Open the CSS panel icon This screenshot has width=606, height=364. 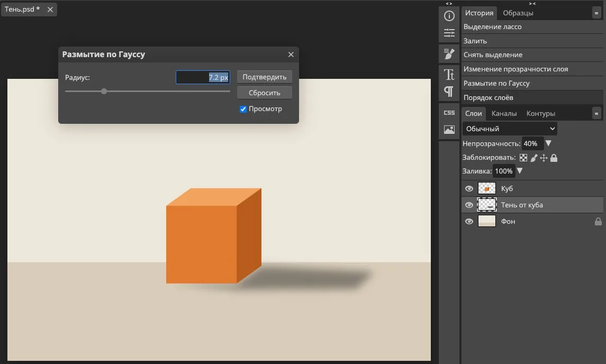click(x=449, y=113)
